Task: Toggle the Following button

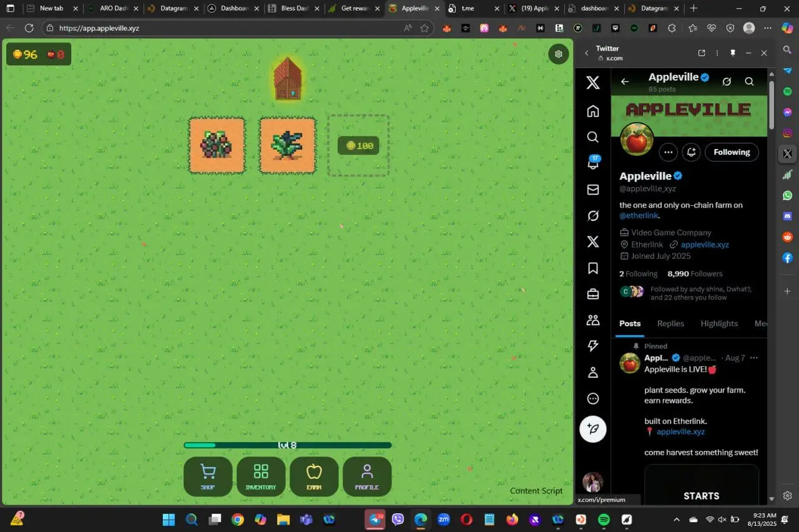Action: point(732,152)
